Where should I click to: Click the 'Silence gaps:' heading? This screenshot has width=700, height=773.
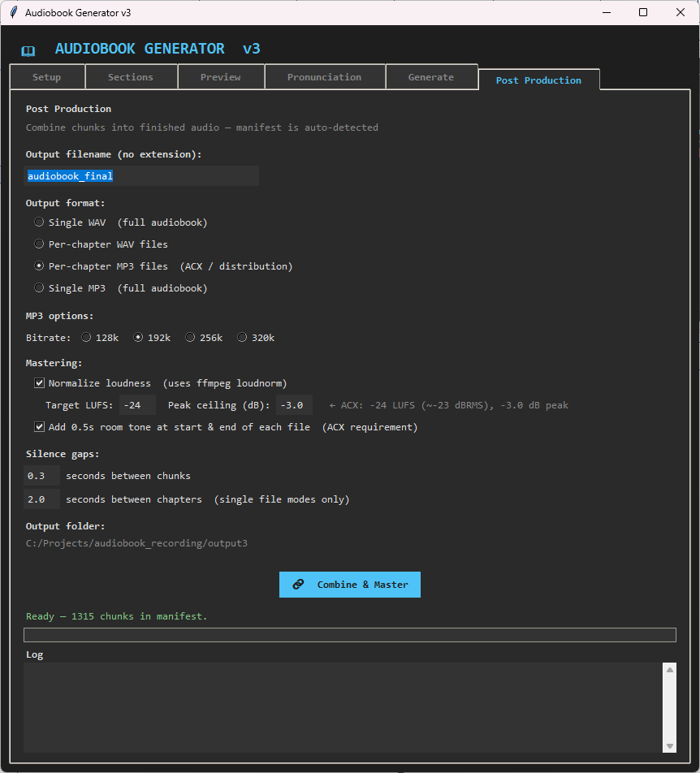pos(63,454)
